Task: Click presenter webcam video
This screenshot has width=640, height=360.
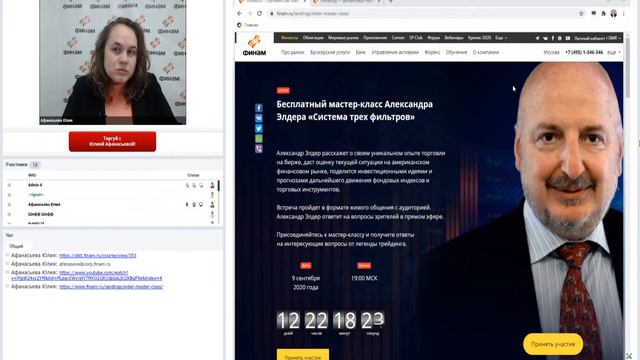Action: coord(113,62)
